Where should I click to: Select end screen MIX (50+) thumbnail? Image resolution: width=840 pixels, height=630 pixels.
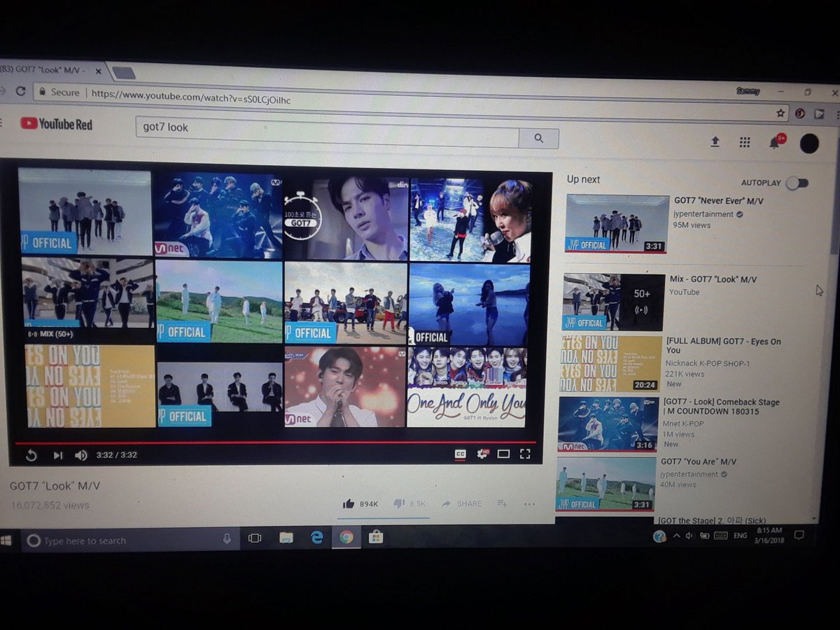click(x=87, y=297)
